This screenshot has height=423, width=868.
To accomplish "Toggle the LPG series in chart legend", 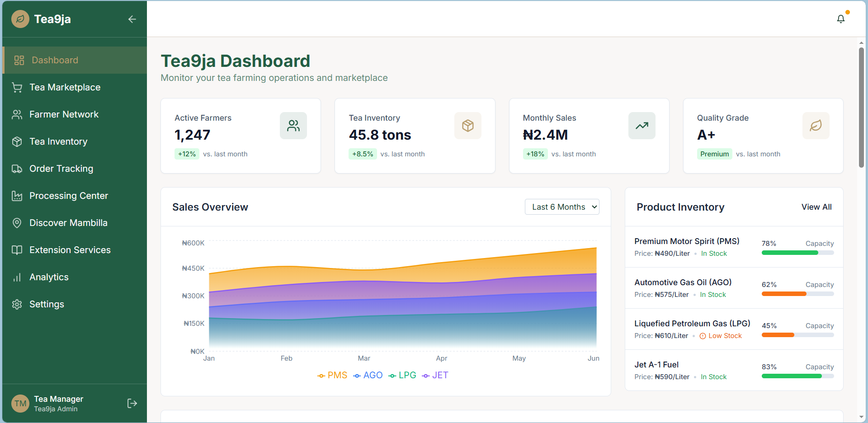I will [x=402, y=375].
